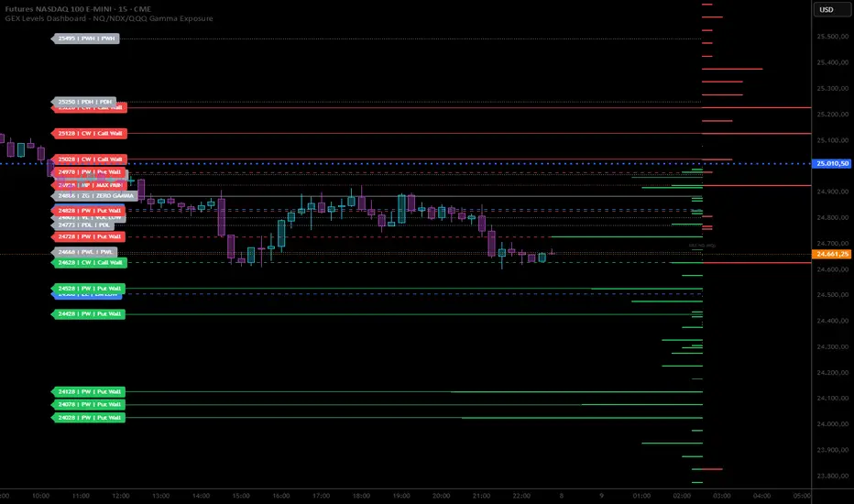Click 03:00 on the time axis
Screen dimensions: 854x504
[722, 496]
